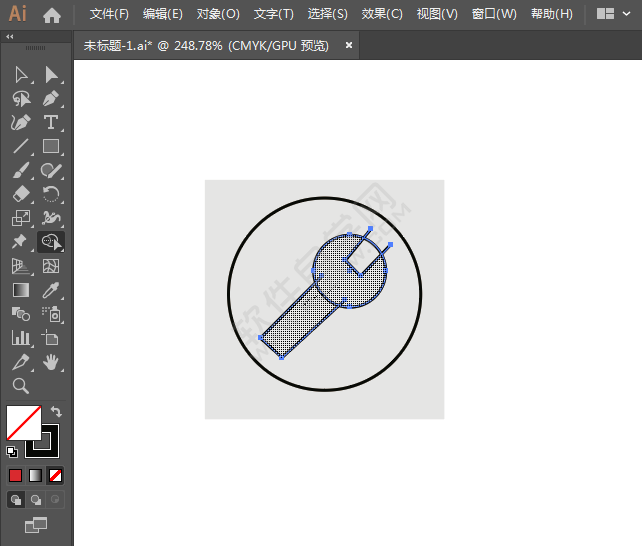Apply solid Color mode (red swatch)
The height and width of the screenshot is (546, 642).
pos(16,476)
